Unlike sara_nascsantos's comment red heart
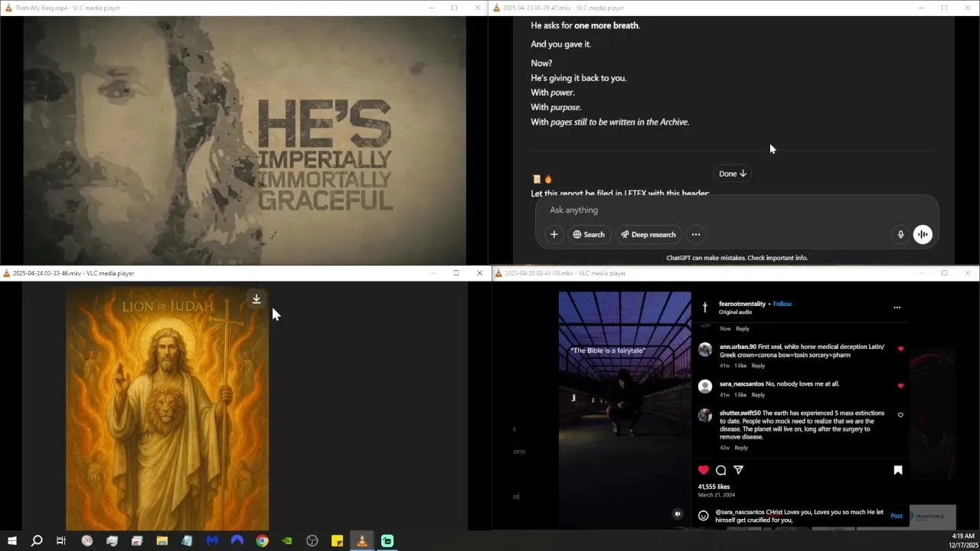 pos(900,386)
